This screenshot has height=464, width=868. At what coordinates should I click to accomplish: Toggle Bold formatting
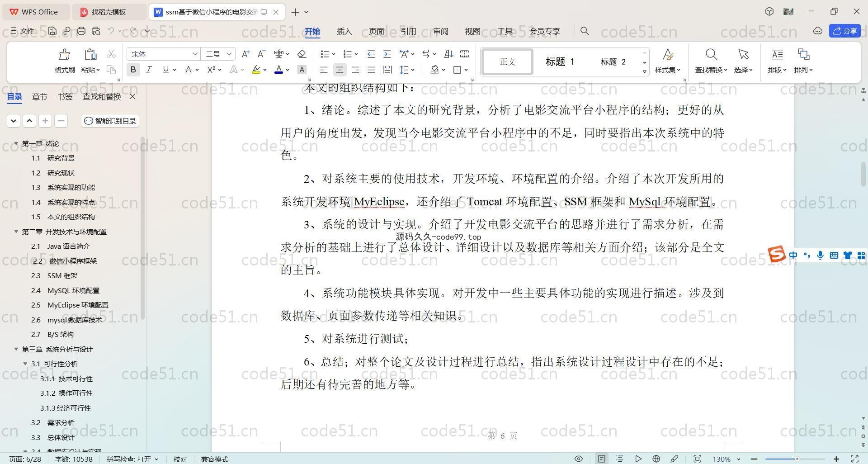[133, 70]
